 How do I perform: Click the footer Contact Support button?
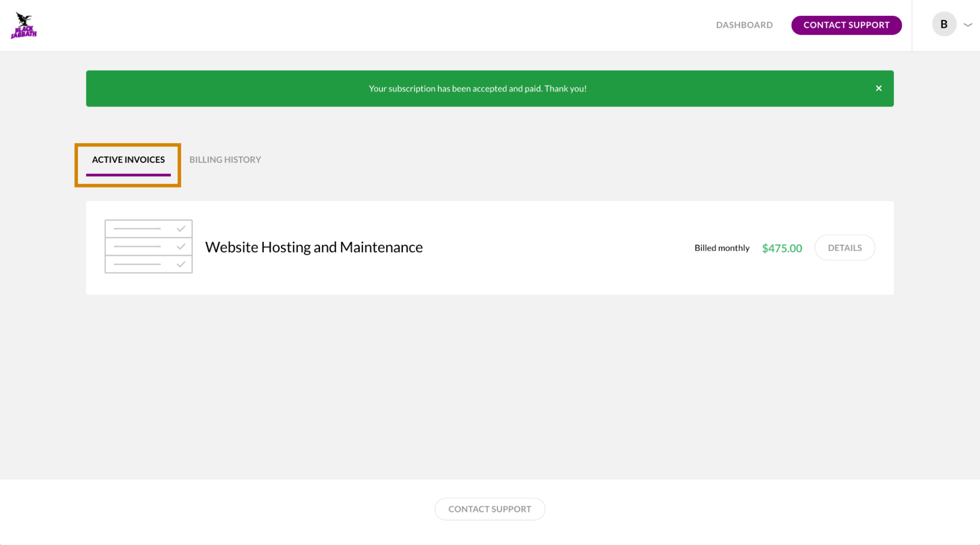pos(489,509)
